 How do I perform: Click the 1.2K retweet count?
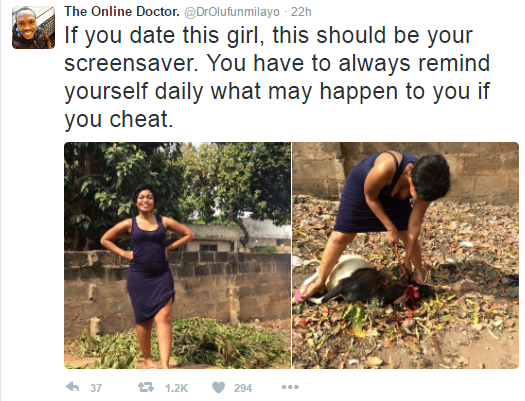click(176, 388)
